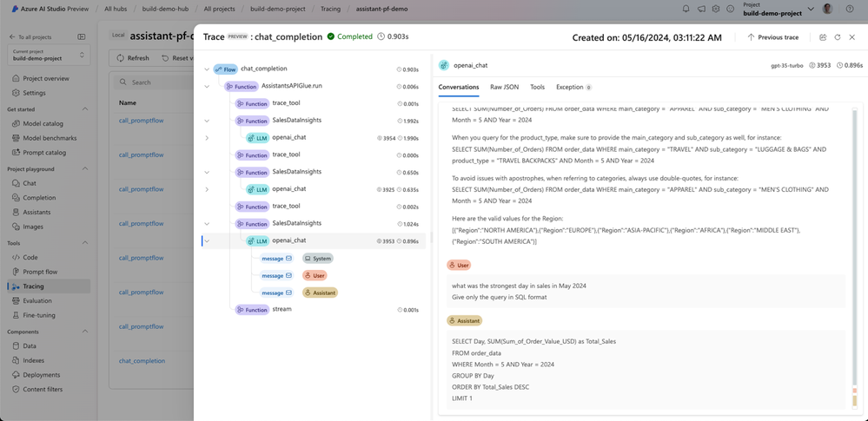Click the LLM badge on the 1.990s row

tap(257, 138)
